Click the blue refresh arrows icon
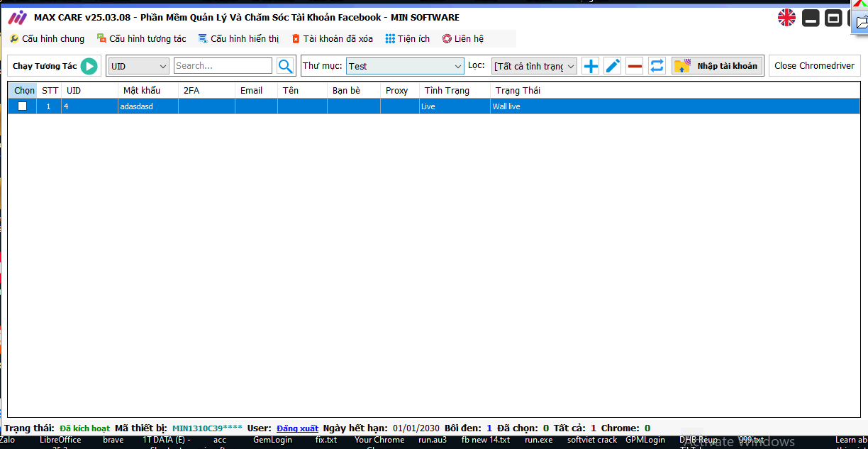 click(657, 66)
